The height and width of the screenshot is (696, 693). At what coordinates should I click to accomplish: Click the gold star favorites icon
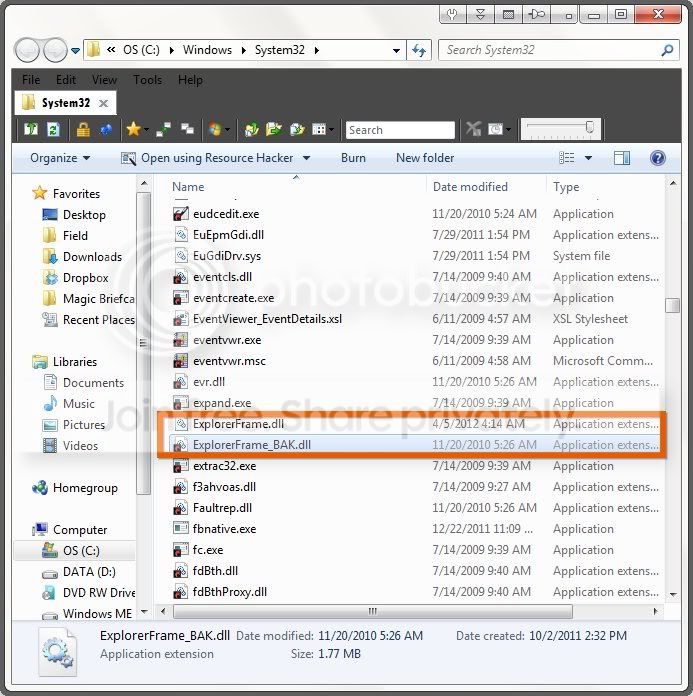[x=133, y=130]
